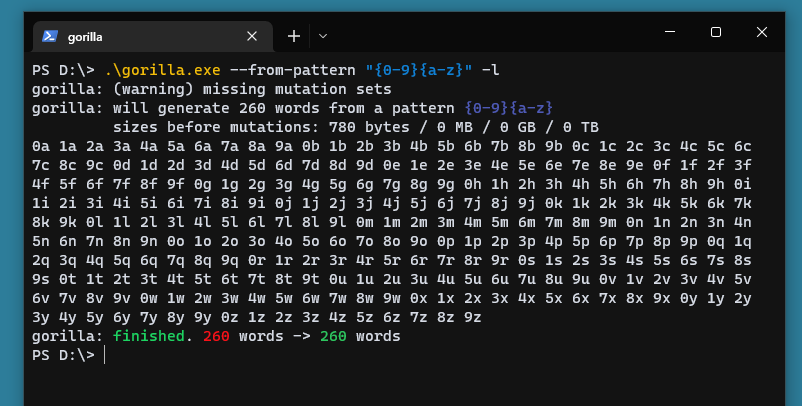Click the .\gorilla.exe command text
802x406 pixels.
coord(163,70)
